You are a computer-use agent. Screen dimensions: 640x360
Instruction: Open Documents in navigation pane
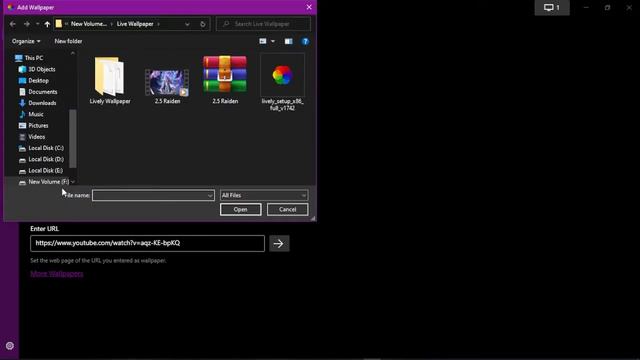tap(42, 92)
